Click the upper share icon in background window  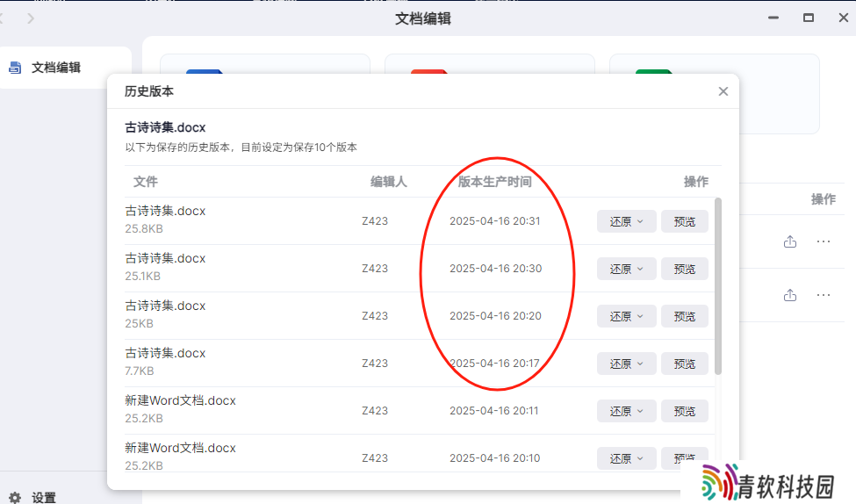coord(790,241)
